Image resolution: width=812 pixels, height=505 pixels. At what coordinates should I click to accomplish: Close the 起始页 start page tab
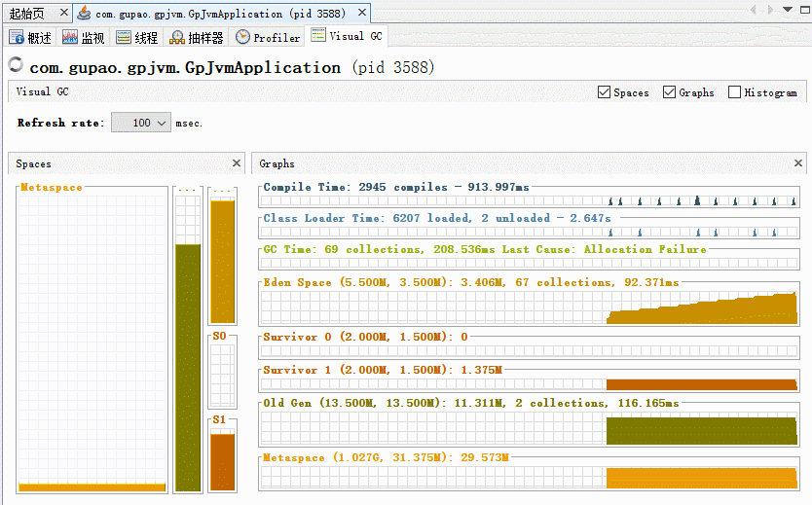pos(63,14)
